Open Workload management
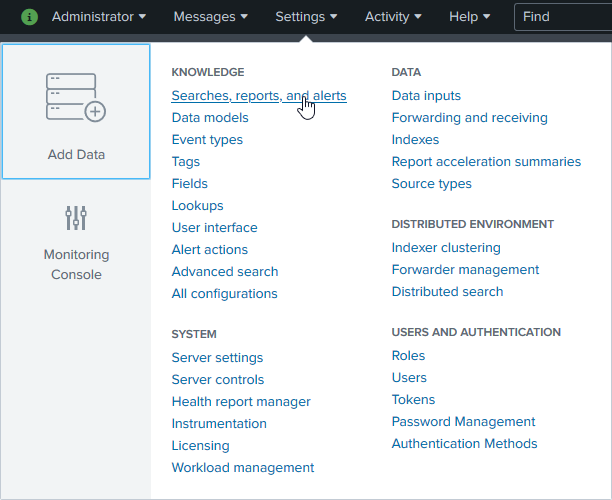The width and height of the screenshot is (612, 500). (x=243, y=468)
